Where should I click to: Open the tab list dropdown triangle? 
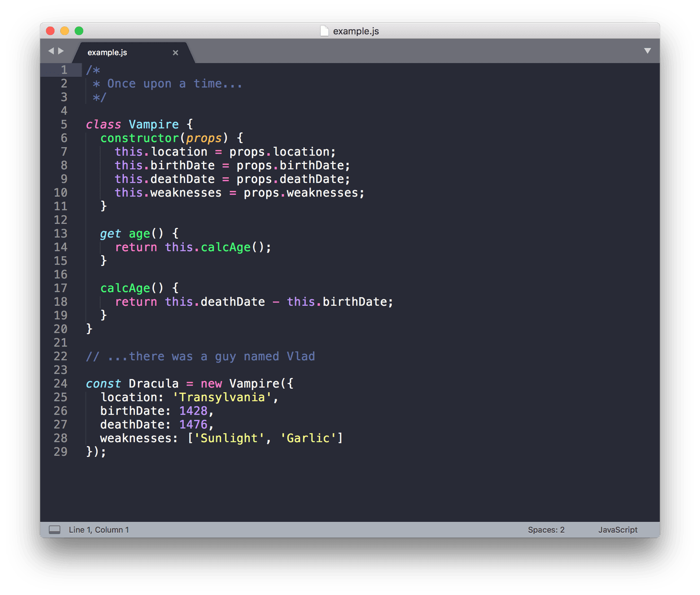pyautogui.click(x=647, y=51)
